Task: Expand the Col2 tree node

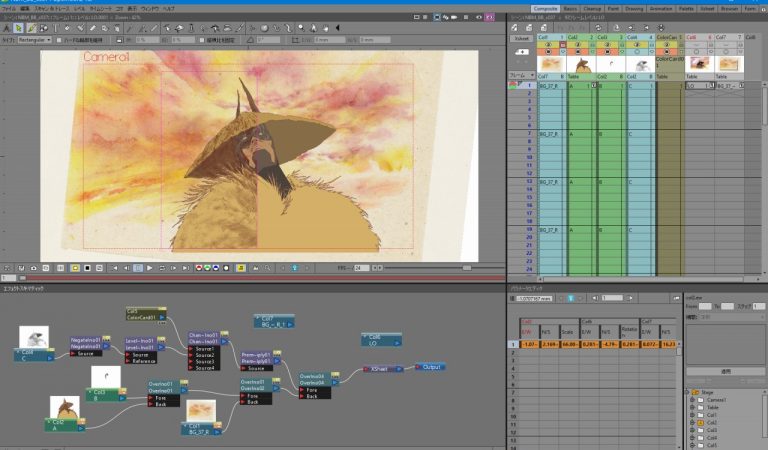Action: click(x=692, y=423)
